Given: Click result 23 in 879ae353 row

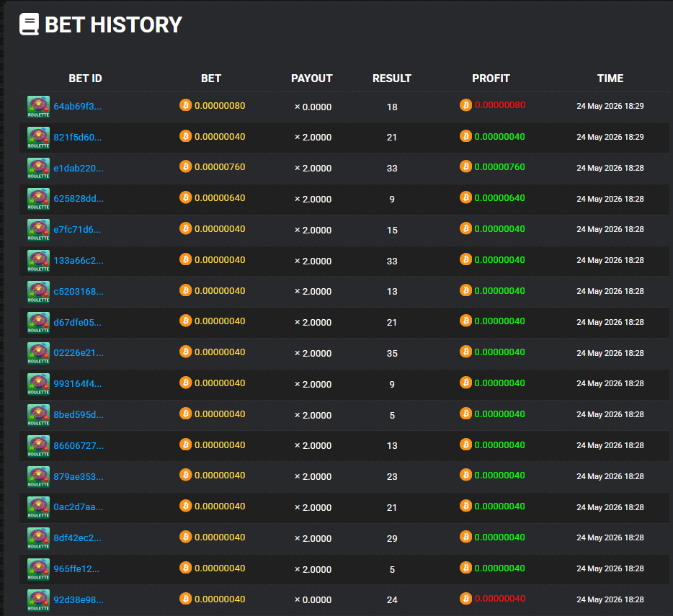Looking at the screenshot, I should pos(392,476).
